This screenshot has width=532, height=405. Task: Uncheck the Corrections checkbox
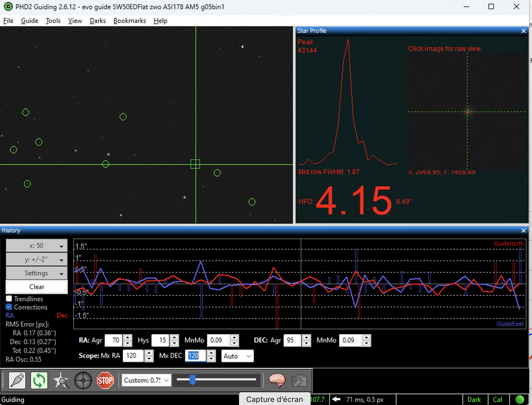point(9,307)
